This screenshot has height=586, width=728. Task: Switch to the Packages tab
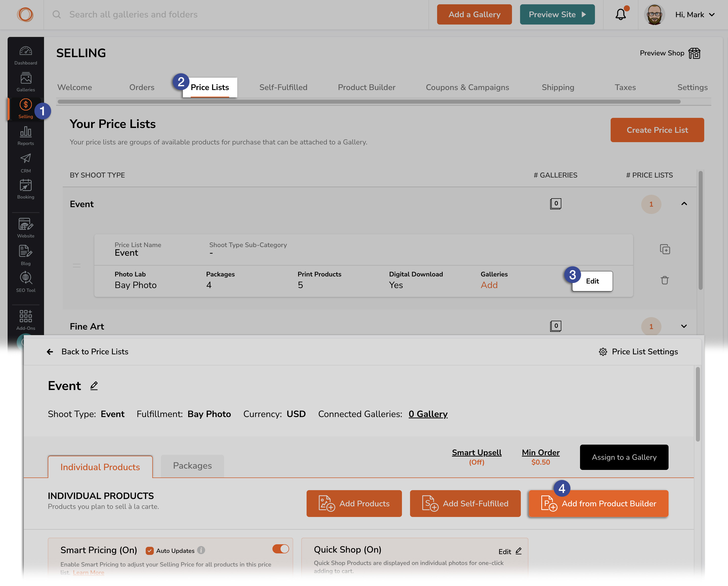192,466
